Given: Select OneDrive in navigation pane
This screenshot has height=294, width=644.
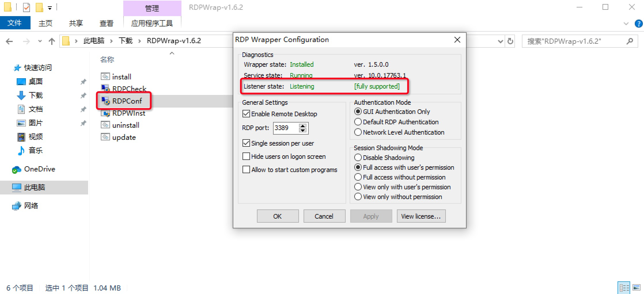Looking at the screenshot, I should (33, 169).
